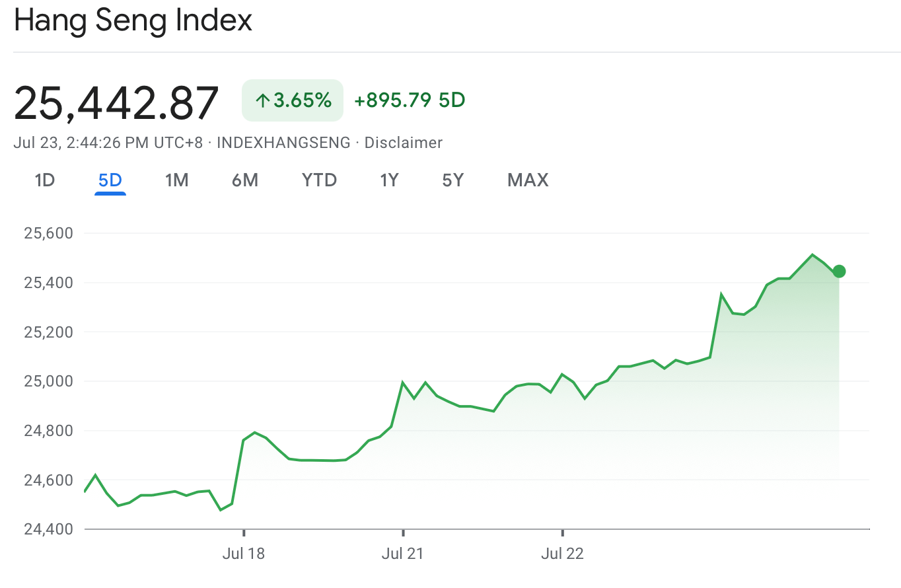
Task: Click the +895.79 5D change text
Action: (x=410, y=100)
